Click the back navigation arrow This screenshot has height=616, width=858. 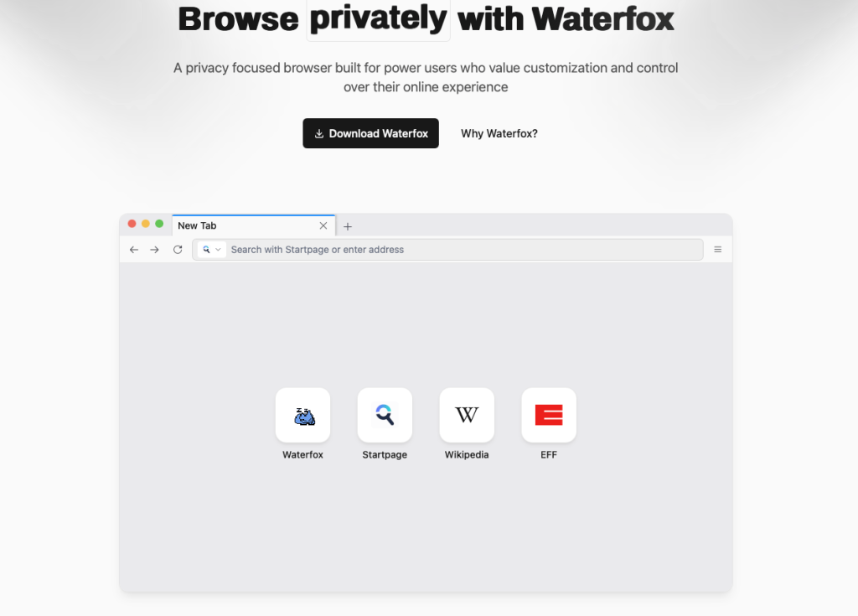(x=133, y=249)
